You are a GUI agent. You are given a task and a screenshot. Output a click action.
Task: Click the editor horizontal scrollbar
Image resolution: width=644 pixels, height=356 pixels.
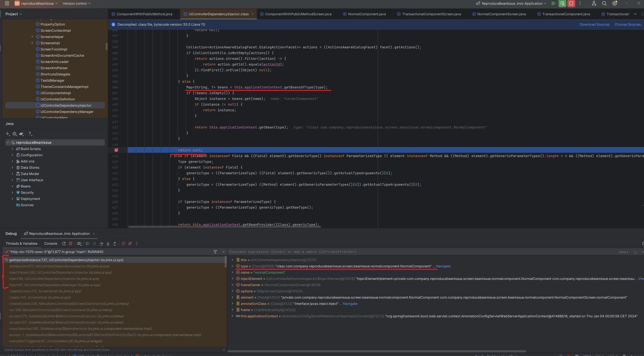tap(224, 227)
